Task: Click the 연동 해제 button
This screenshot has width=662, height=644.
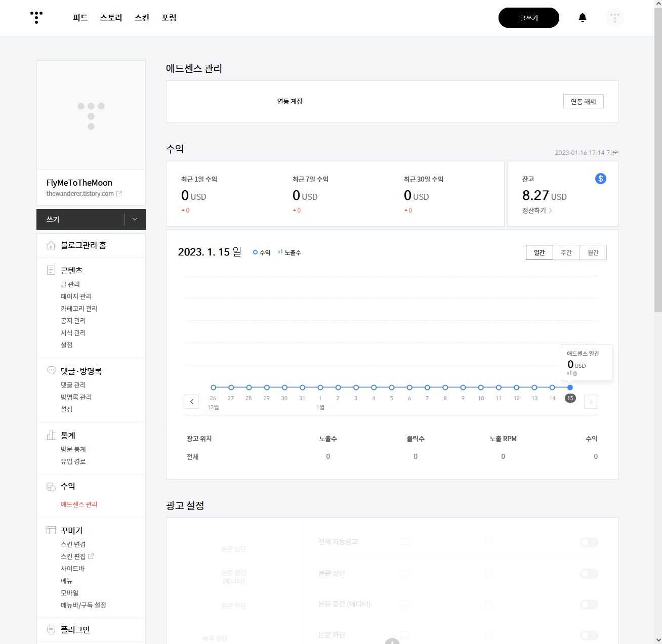Action: (x=584, y=101)
